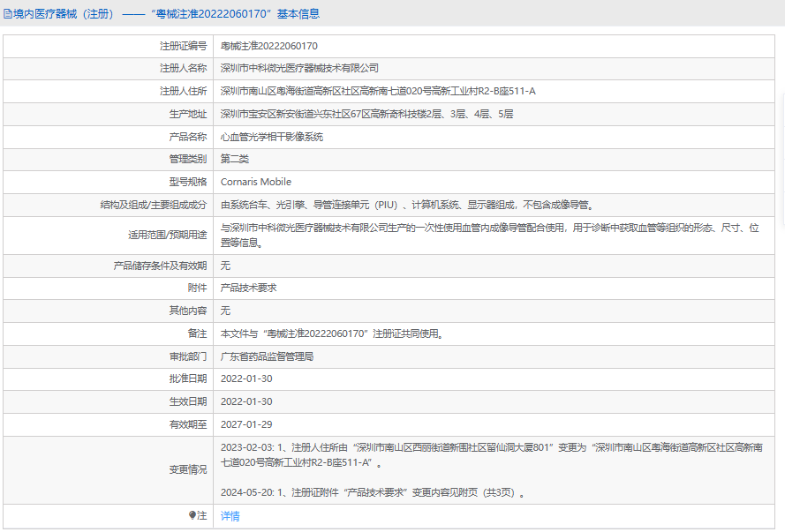Click the bulb icon next to 注
Screen dimensions: 785x532
tap(192, 515)
